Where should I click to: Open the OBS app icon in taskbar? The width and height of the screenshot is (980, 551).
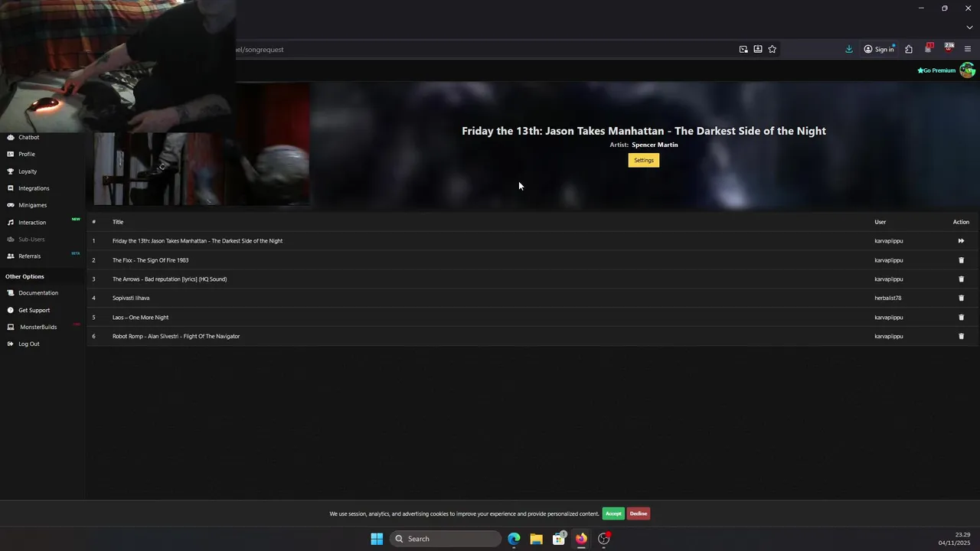click(x=603, y=539)
